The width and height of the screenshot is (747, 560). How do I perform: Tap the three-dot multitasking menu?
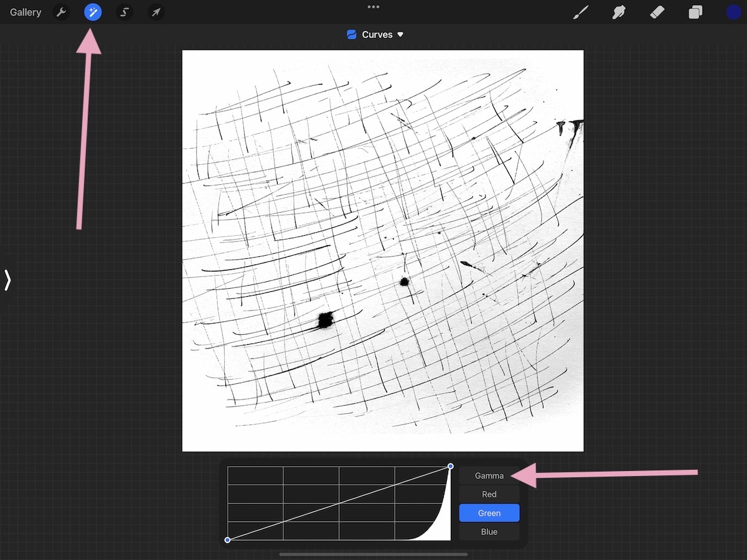pyautogui.click(x=374, y=7)
